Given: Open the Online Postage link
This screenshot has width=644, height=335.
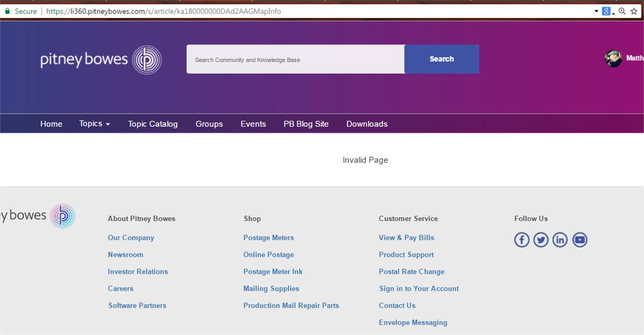Looking at the screenshot, I should tap(269, 255).
